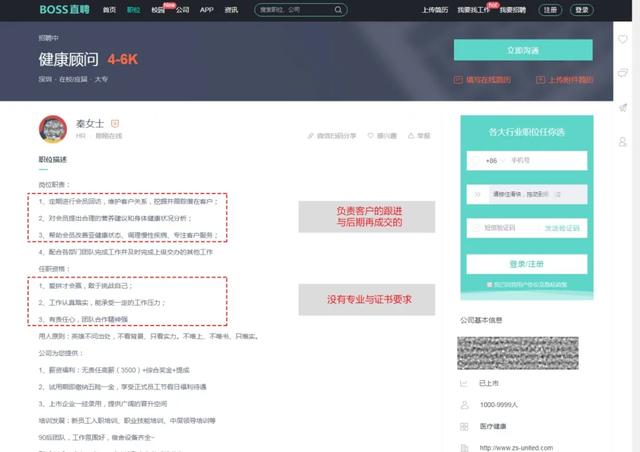
Task: Open the 公司 nav item
Action: [x=182, y=10]
